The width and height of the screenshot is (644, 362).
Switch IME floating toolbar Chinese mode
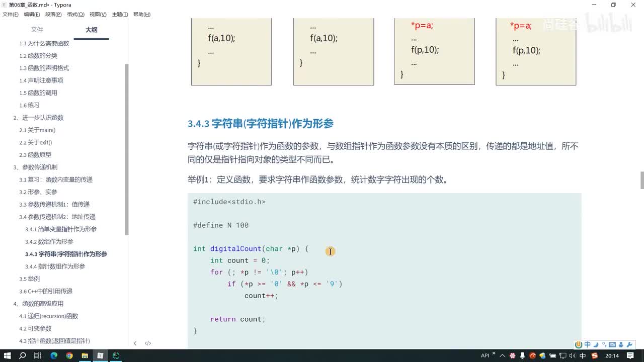(x=587, y=344)
